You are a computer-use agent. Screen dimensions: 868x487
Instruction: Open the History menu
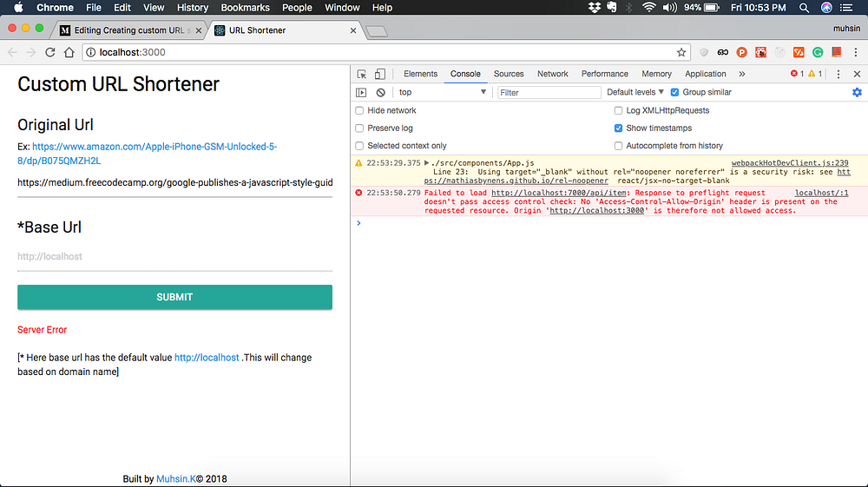192,7
